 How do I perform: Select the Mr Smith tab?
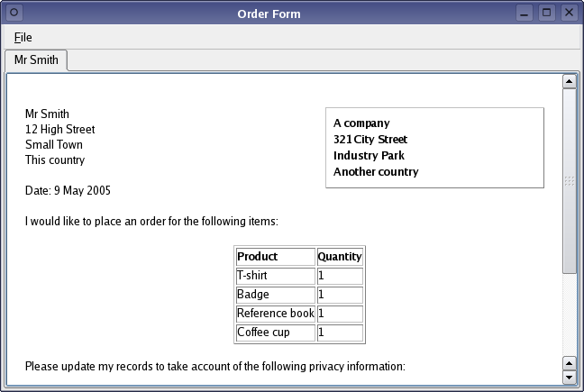tap(36, 60)
